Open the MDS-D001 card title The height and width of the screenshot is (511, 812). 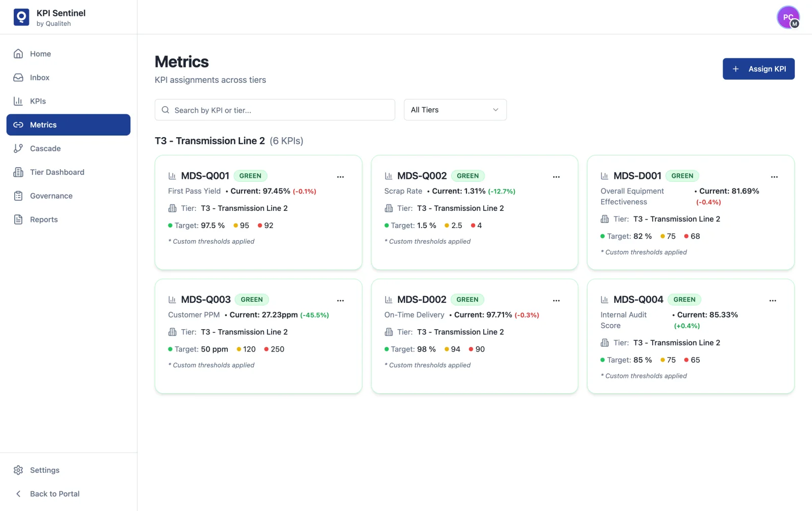click(637, 176)
